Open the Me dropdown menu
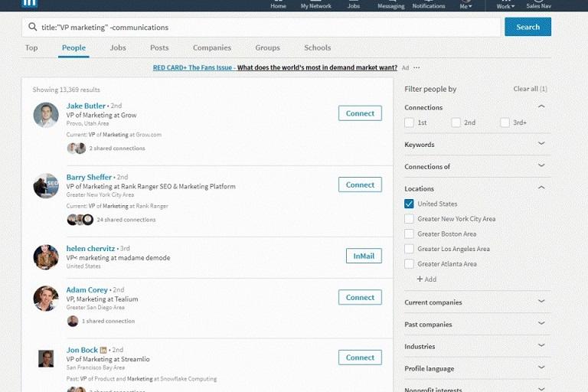This screenshot has height=392, width=588. 465,5
